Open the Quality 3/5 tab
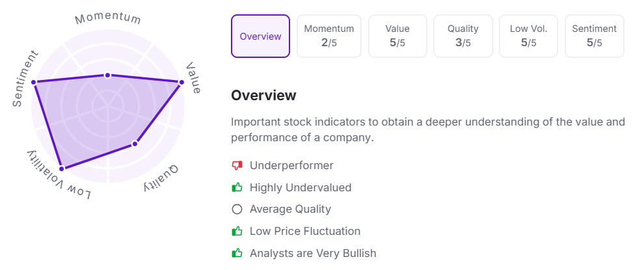 pos(463,36)
